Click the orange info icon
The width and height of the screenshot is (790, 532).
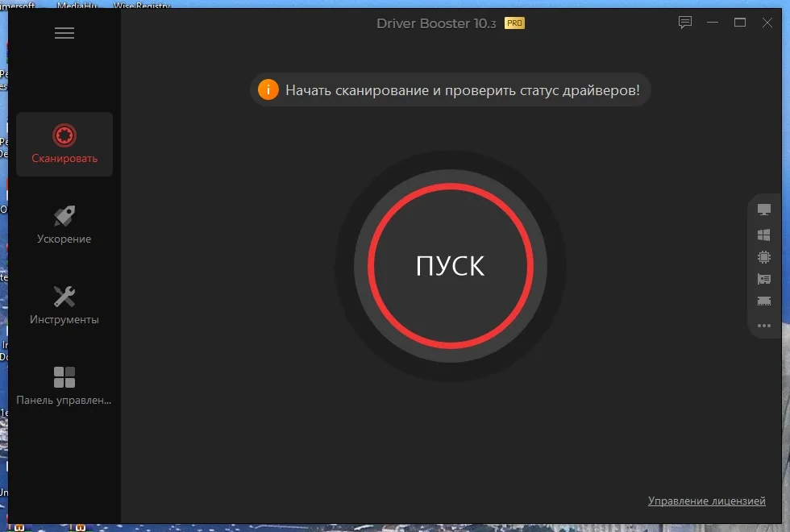pyautogui.click(x=268, y=90)
